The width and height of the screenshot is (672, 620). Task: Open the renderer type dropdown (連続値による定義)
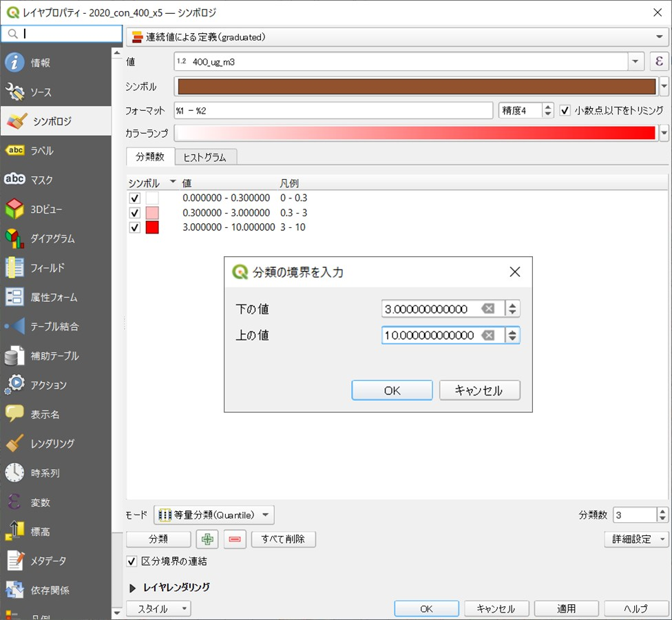click(x=397, y=37)
